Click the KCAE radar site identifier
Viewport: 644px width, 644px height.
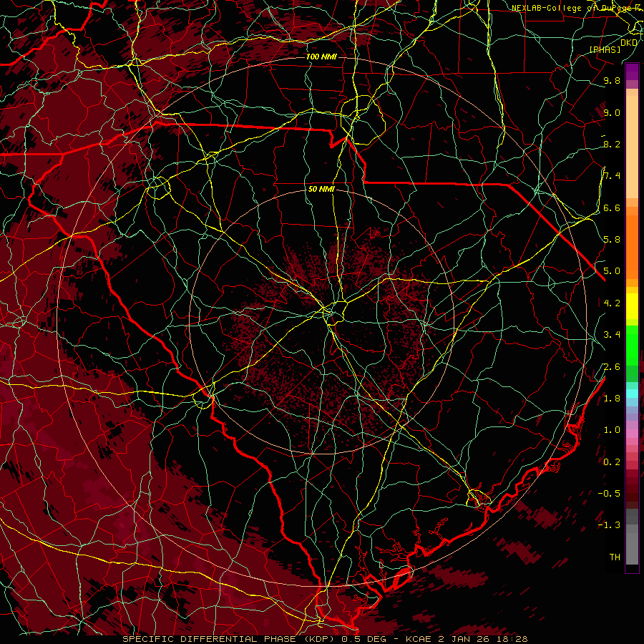pos(418,639)
